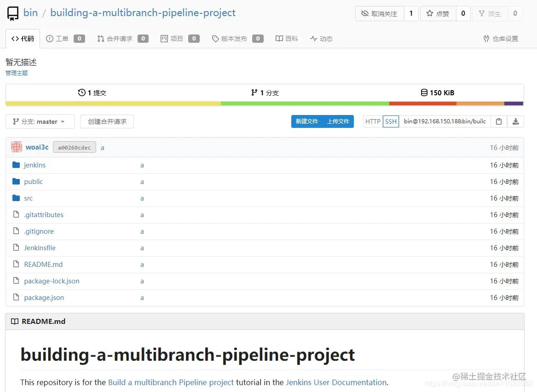The width and height of the screenshot is (537, 392).
Task: Click the 派生 fork button
Action: 490,13
